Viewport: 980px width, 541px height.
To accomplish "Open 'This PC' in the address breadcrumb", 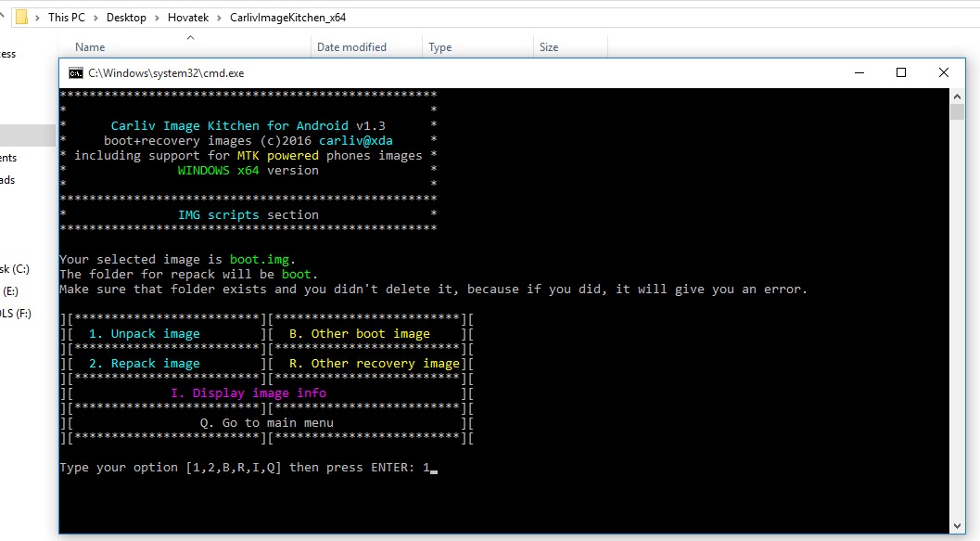I will click(66, 18).
